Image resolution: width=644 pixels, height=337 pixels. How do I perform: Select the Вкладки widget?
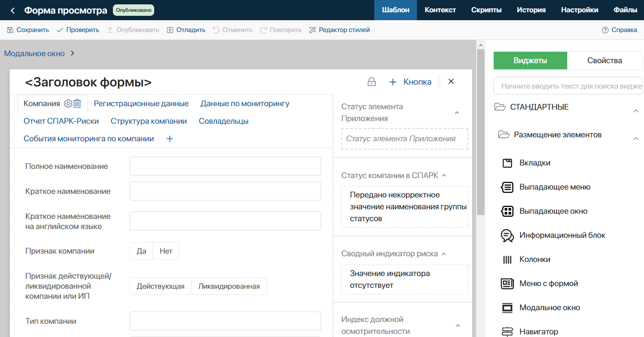pos(526,163)
